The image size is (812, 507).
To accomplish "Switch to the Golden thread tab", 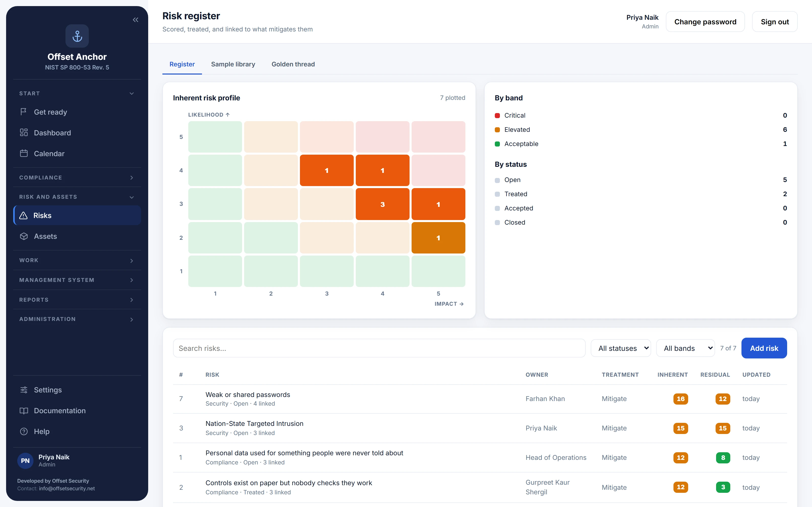I will (x=293, y=64).
